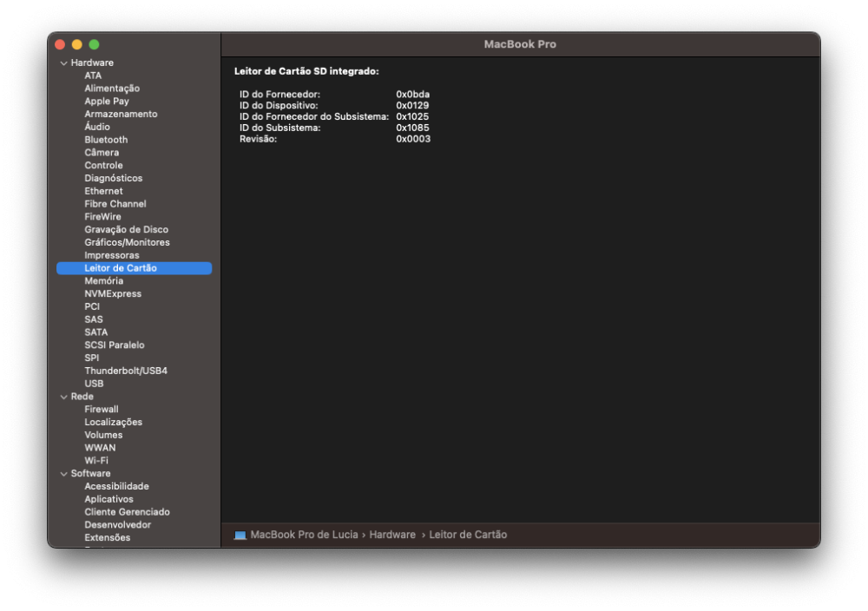Click the ID do Dispositivo value 0x0129
868x611 pixels.
tap(411, 106)
